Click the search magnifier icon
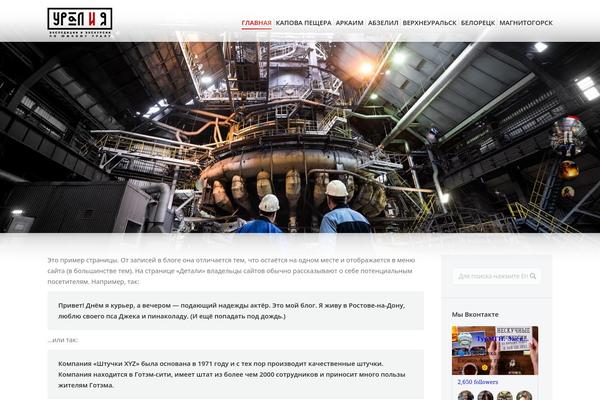The image size is (600, 400). pos(533,276)
